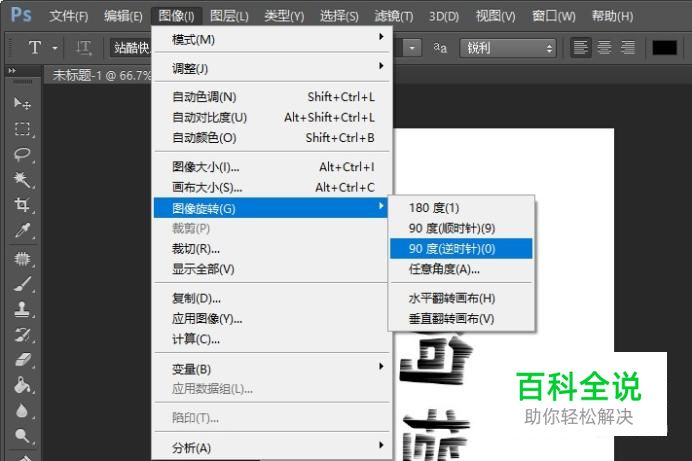Choose 自动色调(N) menu item
Image resolution: width=692 pixels, height=461 pixels.
click(x=272, y=97)
